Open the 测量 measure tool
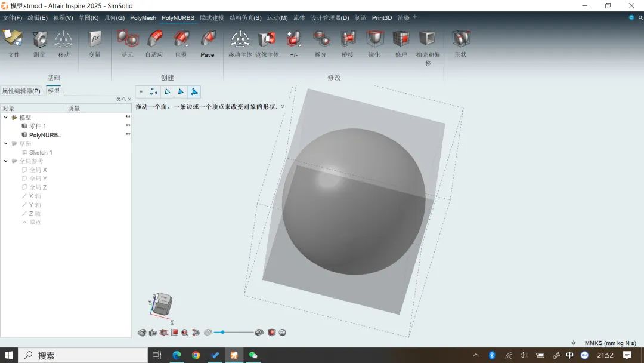This screenshot has width=644, height=363. 39,41
